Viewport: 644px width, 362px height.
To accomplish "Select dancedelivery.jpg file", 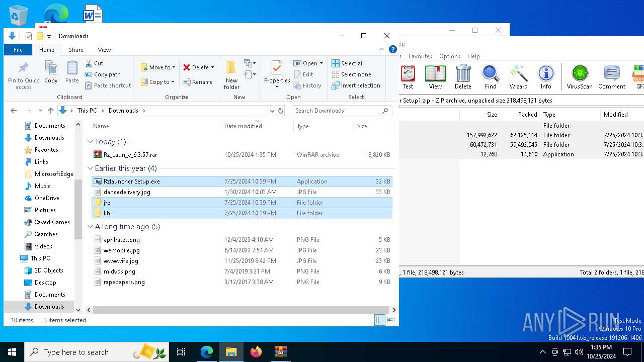I will pyautogui.click(x=242, y=192).
